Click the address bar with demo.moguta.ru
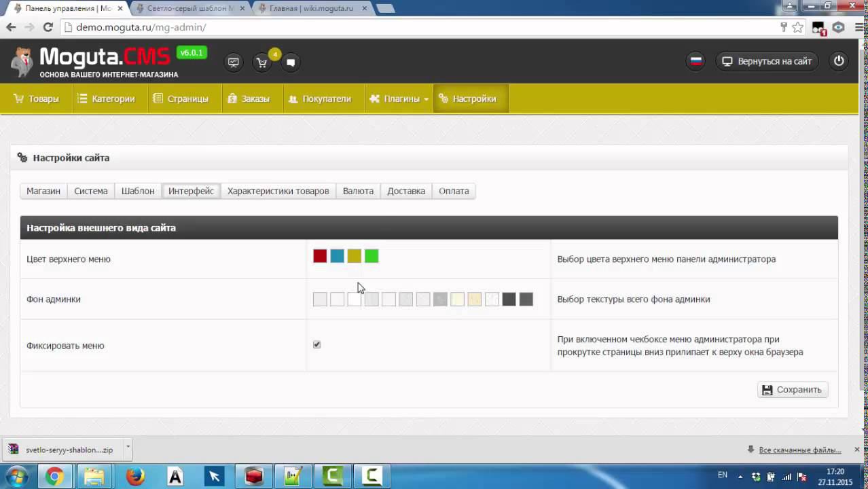The height and width of the screenshot is (489, 868). [421, 27]
